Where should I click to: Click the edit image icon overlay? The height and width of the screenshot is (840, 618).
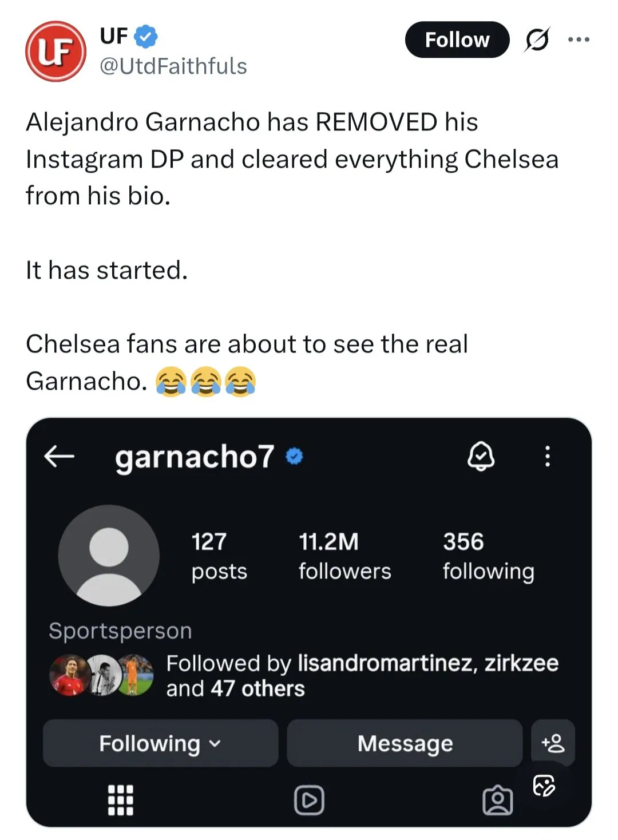(544, 786)
